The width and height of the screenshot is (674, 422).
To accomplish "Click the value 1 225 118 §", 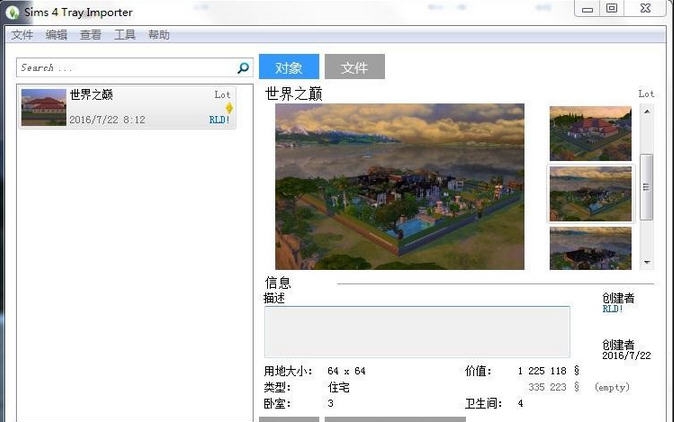I will pyautogui.click(x=548, y=370).
